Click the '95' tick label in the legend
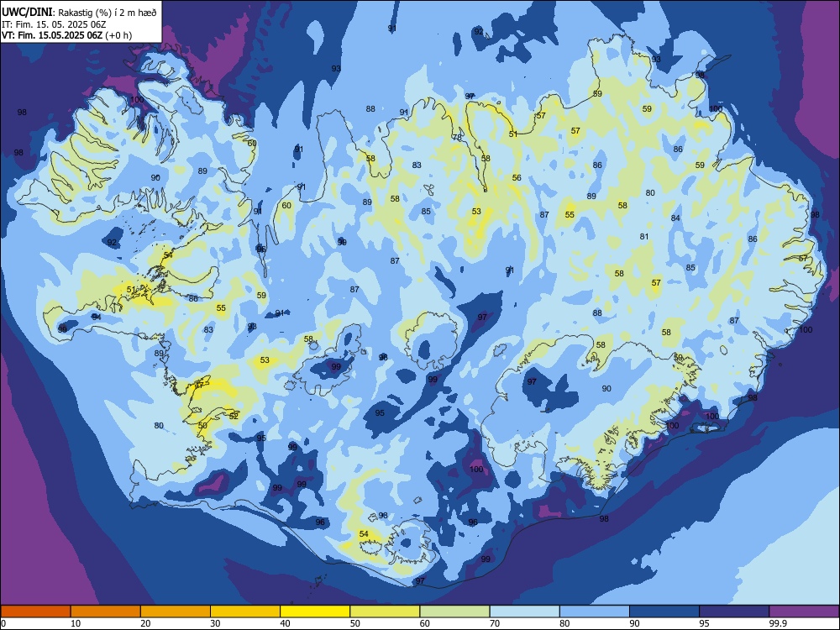840x630 pixels. [704, 623]
